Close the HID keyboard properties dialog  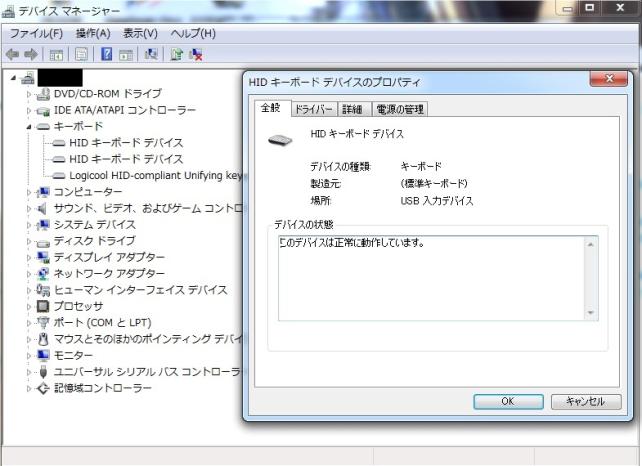(x=609, y=79)
